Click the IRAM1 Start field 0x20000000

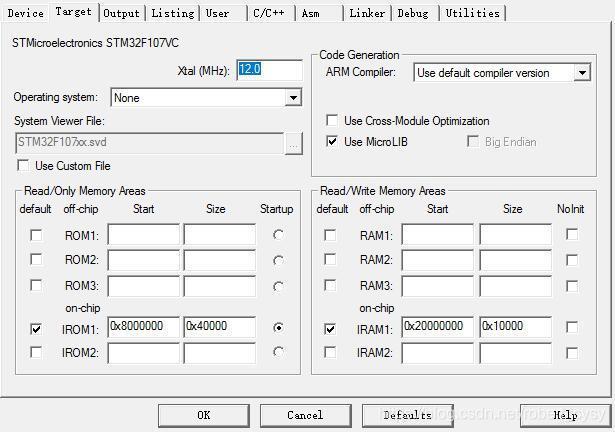438,327
